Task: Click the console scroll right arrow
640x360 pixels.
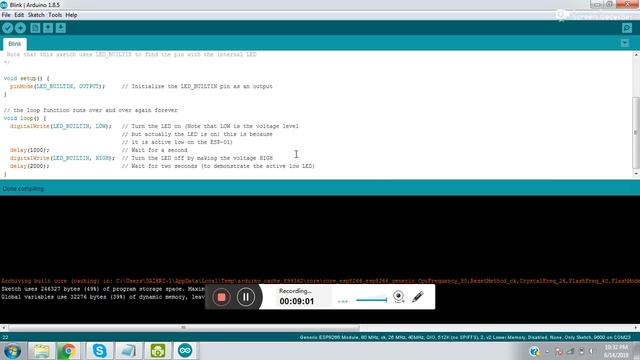Action: (x=636, y=327)
